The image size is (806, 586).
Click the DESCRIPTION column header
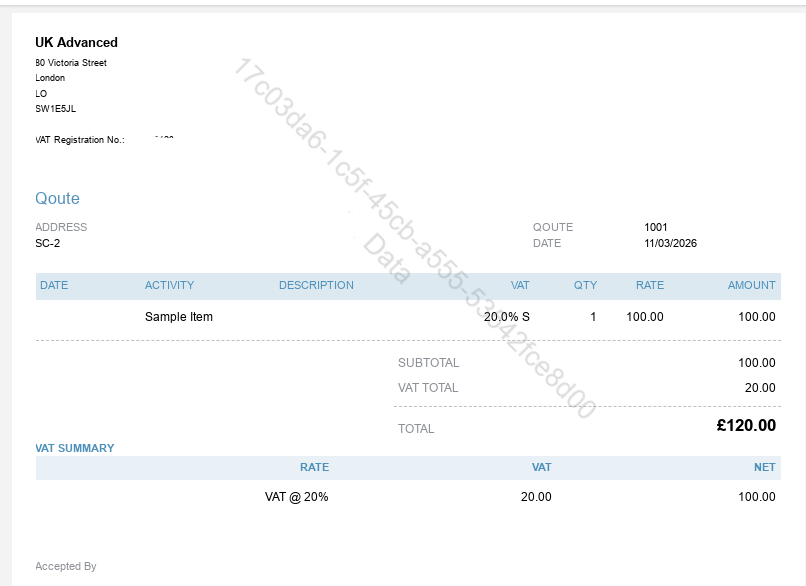(316, 285)
